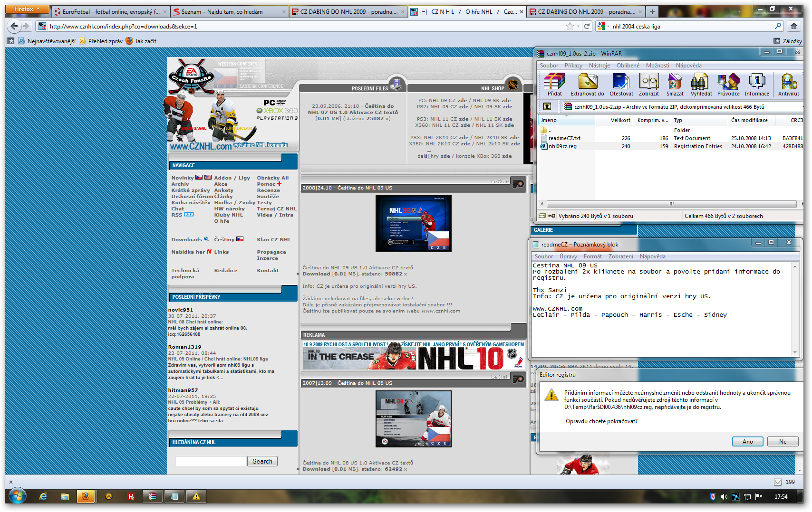The image size is (812, 512).
Task: Click the Informace icon in WinRAR
Action: pos(756,85)
